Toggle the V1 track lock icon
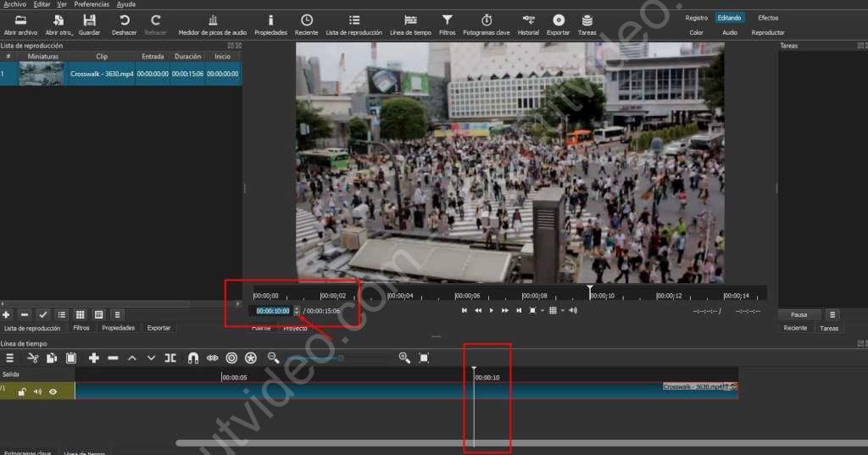The image size is (868, 455). 22,391
